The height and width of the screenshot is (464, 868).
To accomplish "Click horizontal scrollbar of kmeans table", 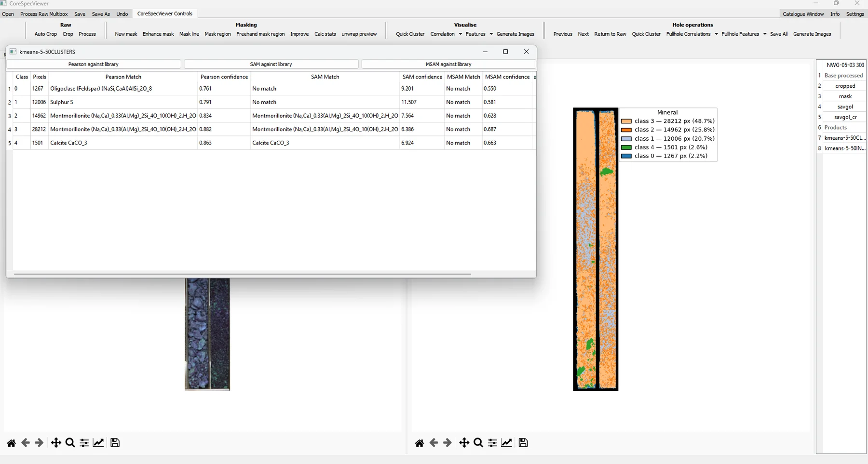I will [243, 274].
